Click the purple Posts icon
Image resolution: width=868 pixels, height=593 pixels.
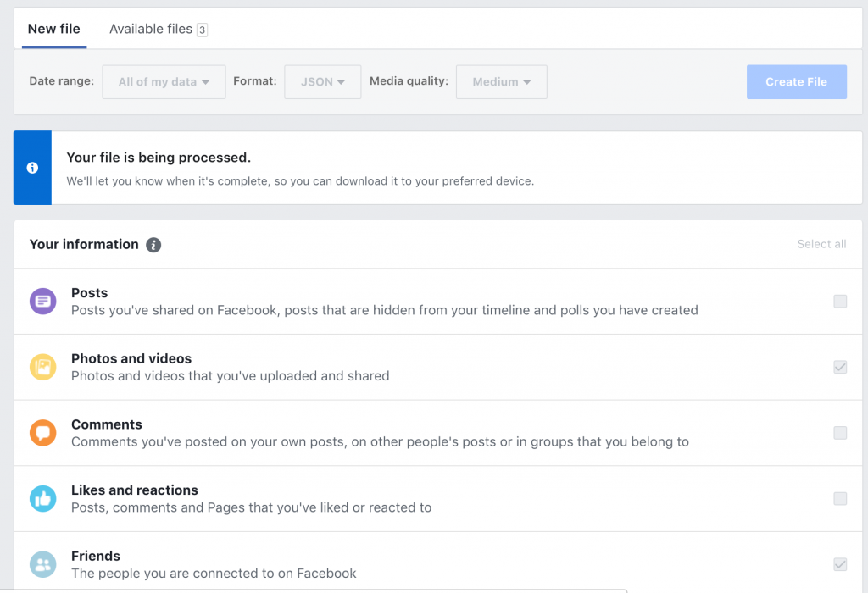[42, 301]
